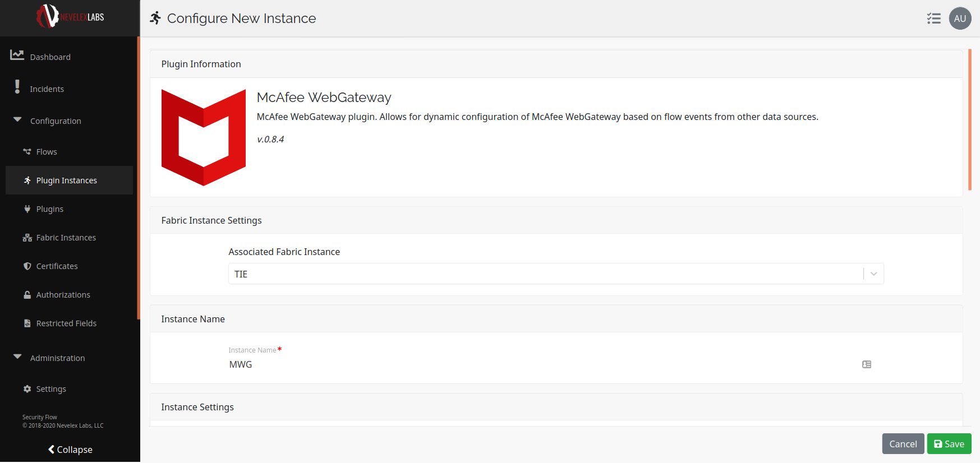Click the card icon in Instance Name field
Screen dimensions: 980x463
tap(867, 364)
